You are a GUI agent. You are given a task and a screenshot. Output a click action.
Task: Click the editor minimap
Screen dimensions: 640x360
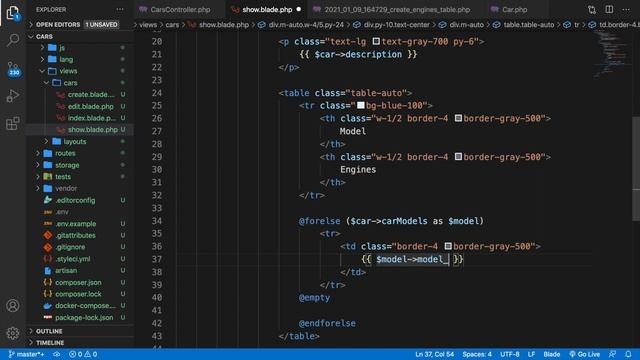tap(611, 54)
